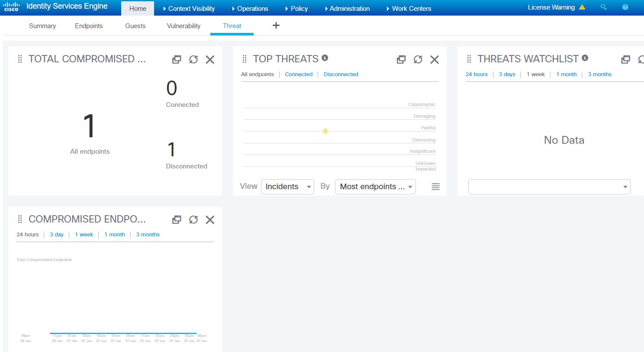The height and width of the screenshot is (352, 644).
Task: Click the Damaging severity label
Action: 425,116
